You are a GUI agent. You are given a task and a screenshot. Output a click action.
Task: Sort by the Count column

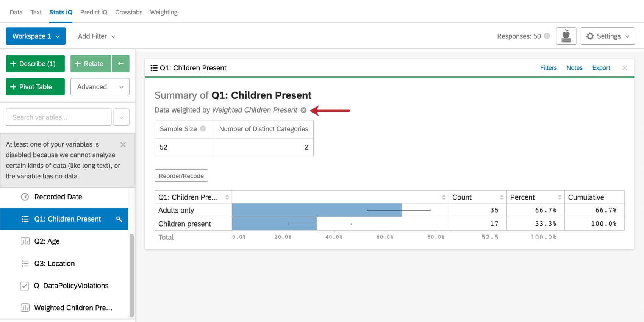tap(501, 197)
